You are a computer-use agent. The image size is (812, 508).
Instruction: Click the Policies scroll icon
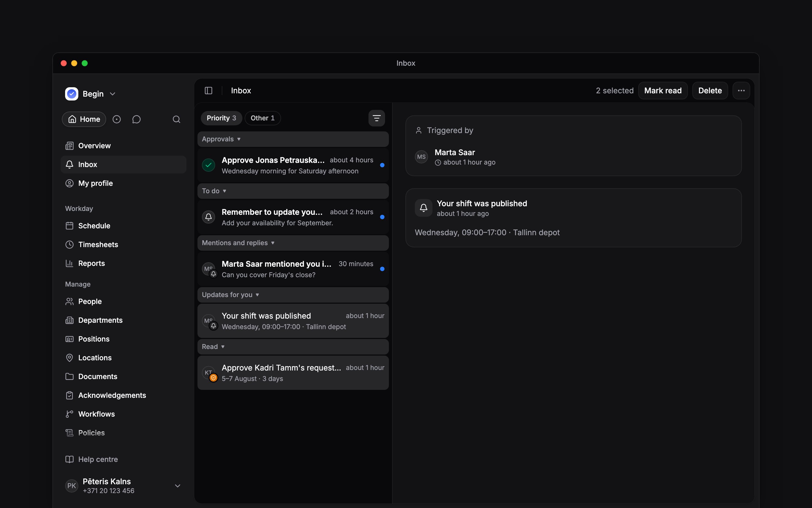[x=70, y=433]
